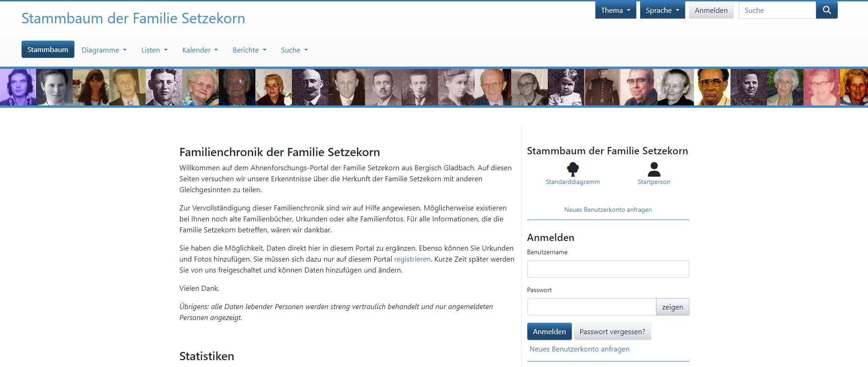Focus the Suche input field at top
This screenshot has height=367, width=868.
coord(777,10)
